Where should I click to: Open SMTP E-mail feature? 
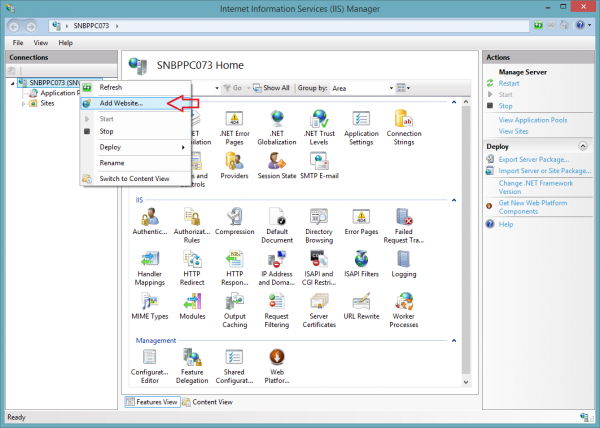319,166
